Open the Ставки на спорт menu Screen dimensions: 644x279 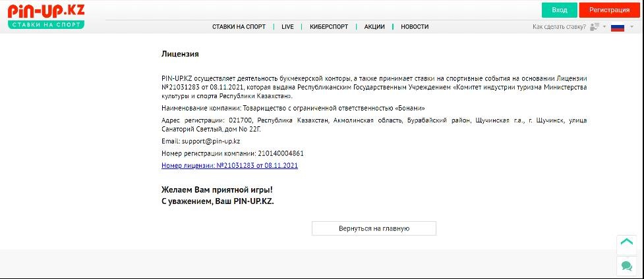coord(239,27)
